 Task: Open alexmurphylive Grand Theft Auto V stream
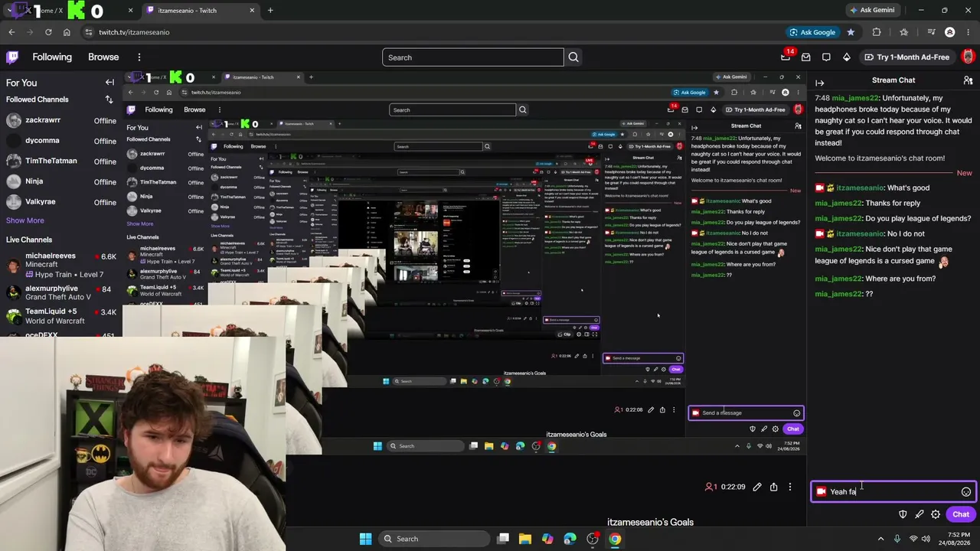(x=61, y=293)
